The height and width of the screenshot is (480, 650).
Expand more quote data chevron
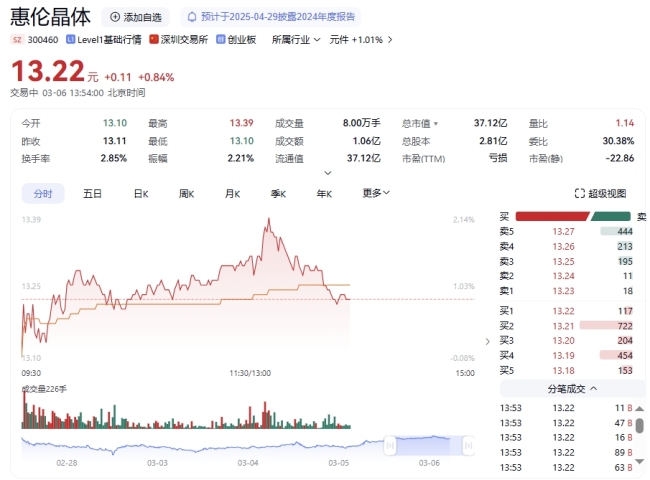(327, 173)
